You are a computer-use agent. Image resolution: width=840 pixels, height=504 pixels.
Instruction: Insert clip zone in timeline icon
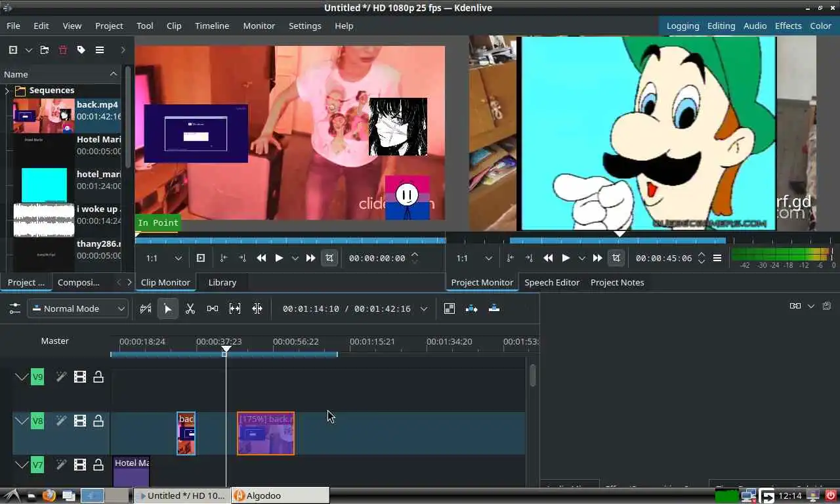pyautogui.click(x=472, y=308)
